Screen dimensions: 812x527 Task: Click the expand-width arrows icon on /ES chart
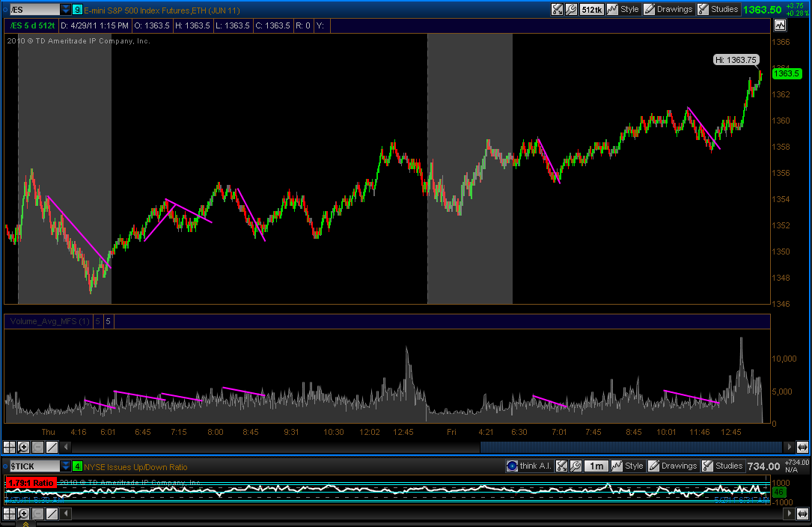(803, 447)
